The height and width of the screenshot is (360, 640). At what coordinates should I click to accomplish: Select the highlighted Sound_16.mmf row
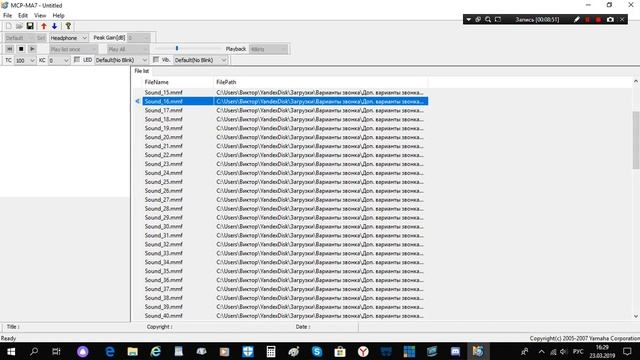click(285, 101)
